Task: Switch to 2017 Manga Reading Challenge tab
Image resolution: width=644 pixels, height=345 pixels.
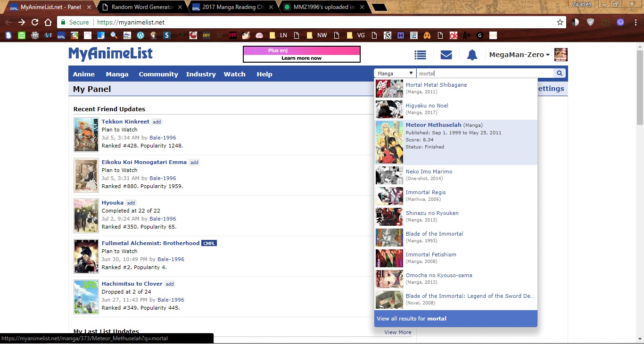Action: tap(234, 7)
